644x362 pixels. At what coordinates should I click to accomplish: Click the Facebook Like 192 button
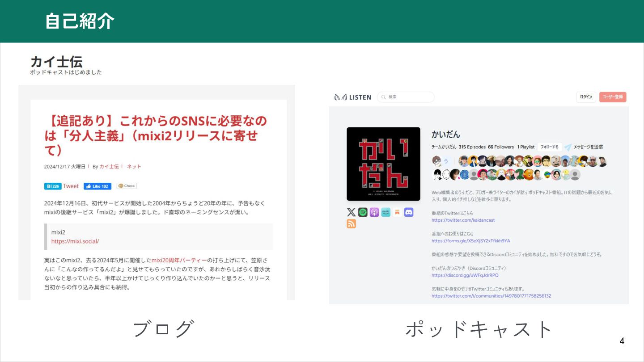point(97,186)
